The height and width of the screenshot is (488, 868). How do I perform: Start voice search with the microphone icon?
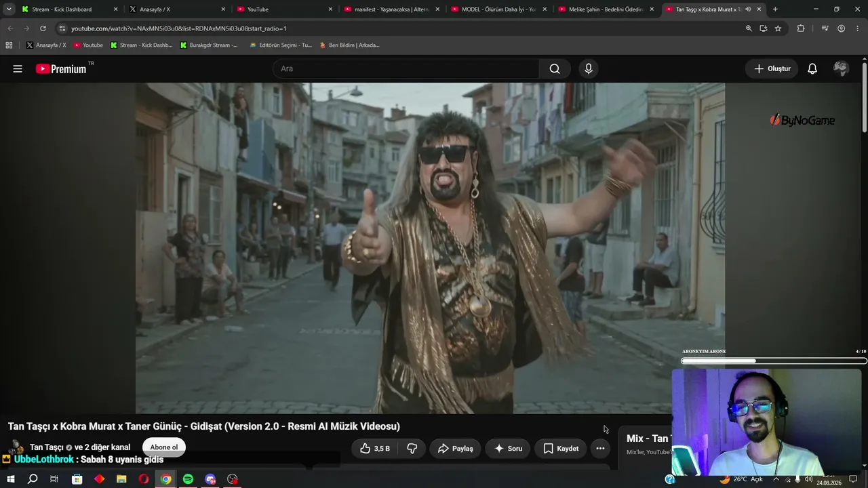click(589, 68)
